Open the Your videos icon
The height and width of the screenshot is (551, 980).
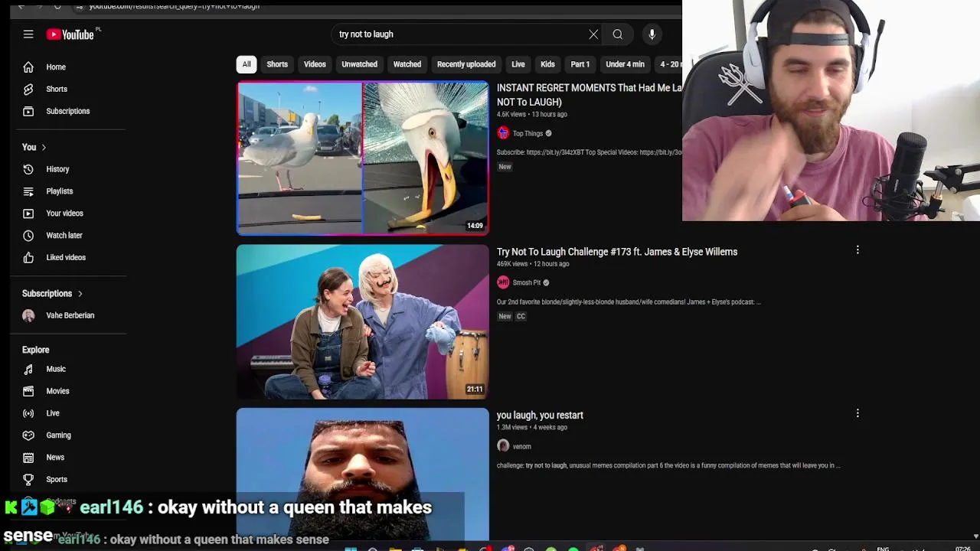click(28, 214)
